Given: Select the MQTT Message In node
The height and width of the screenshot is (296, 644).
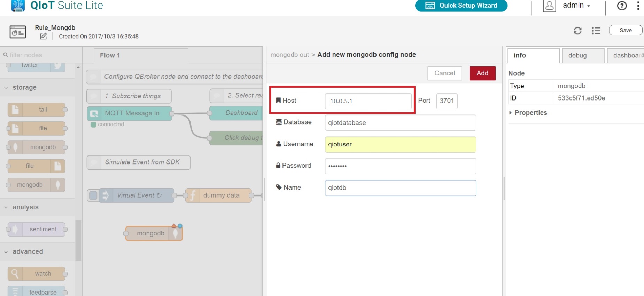Looking at the screenshot, I should 129,113.
